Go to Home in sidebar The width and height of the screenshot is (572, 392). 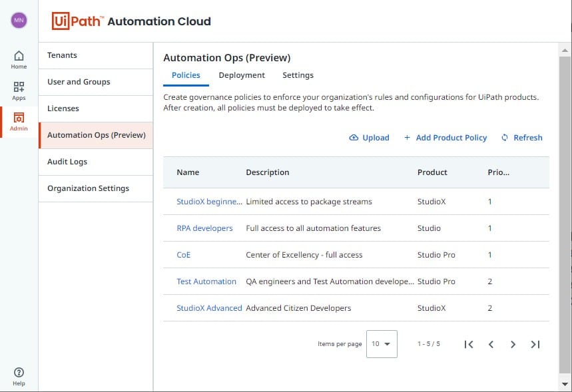[19, 60]
